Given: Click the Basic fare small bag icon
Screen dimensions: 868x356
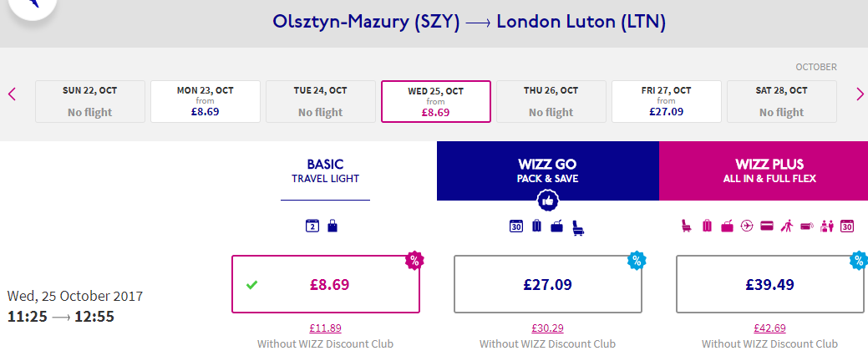Looking at the screenshot, I should click(x=332, y=226).
